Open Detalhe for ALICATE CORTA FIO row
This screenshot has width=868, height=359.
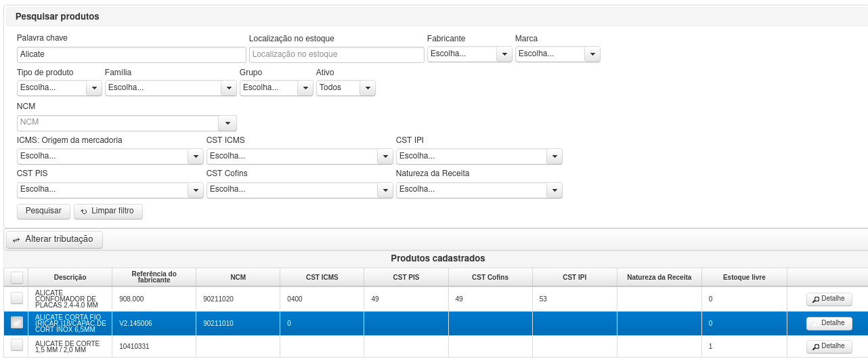(x=829, y=323)
